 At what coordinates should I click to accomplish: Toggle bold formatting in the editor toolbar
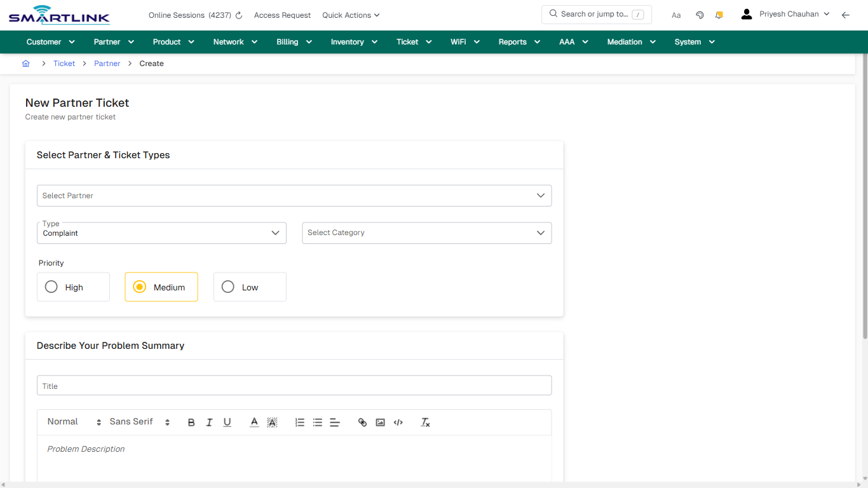tap(191, 422)
